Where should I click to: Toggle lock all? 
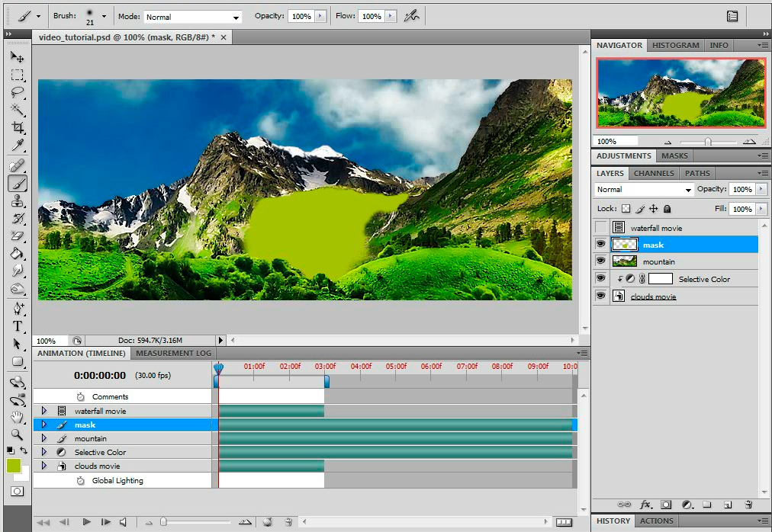tap(667, 209)
